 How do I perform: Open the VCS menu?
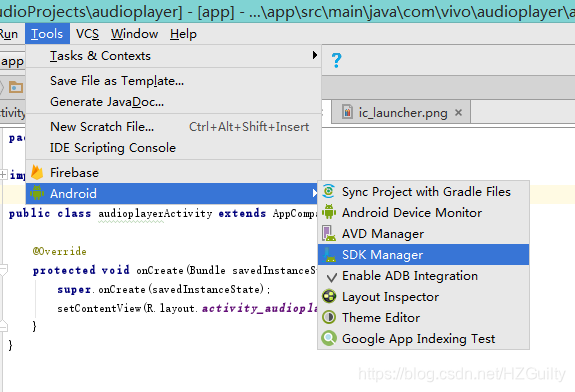87,34
